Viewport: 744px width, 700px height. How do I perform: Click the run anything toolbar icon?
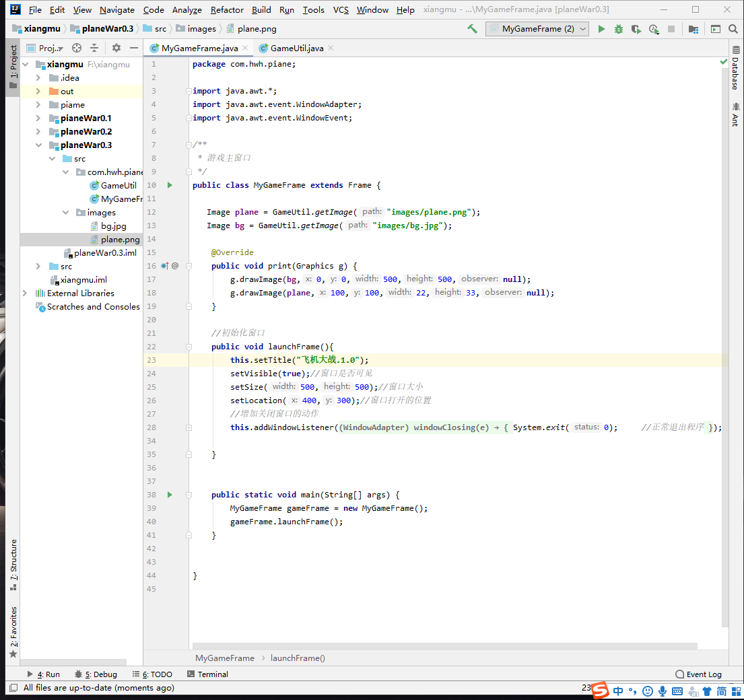(716, 29)
